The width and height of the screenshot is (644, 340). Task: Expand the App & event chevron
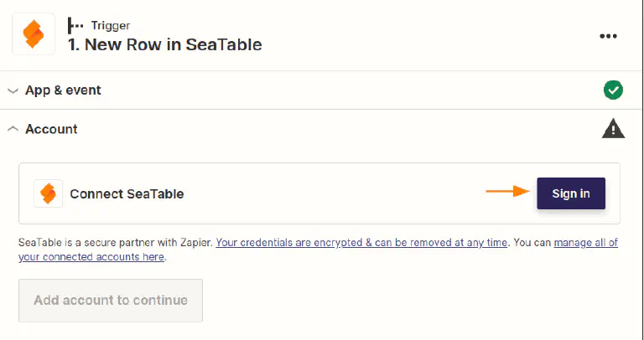tap(13, 90)
